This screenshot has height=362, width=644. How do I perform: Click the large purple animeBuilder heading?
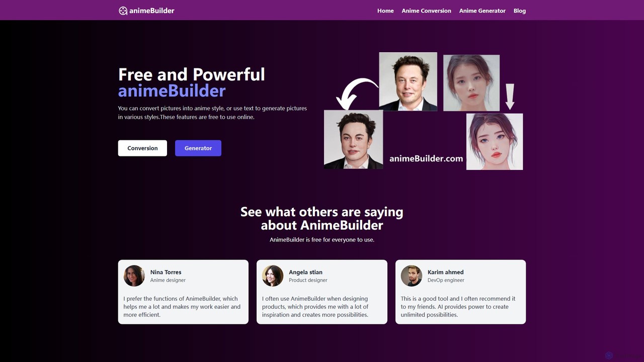pyautogui.click(x=172, y=91)
